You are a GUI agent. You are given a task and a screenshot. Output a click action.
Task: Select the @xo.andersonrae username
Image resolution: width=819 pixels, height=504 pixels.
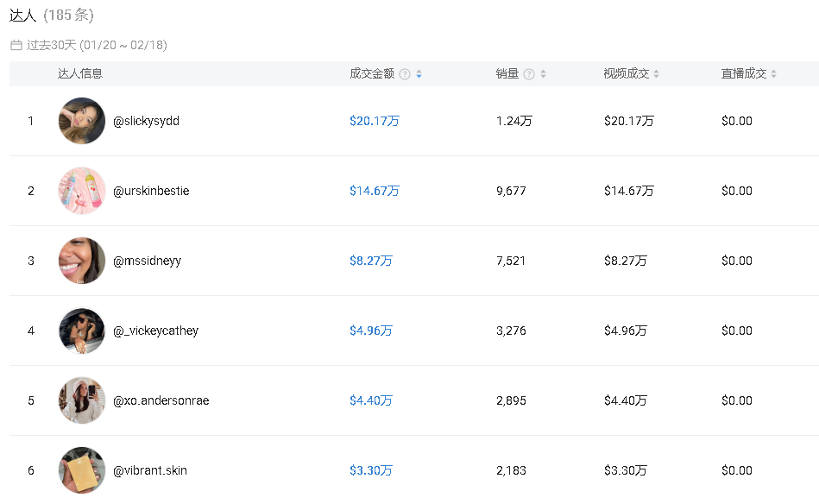(x=161, y=400)
